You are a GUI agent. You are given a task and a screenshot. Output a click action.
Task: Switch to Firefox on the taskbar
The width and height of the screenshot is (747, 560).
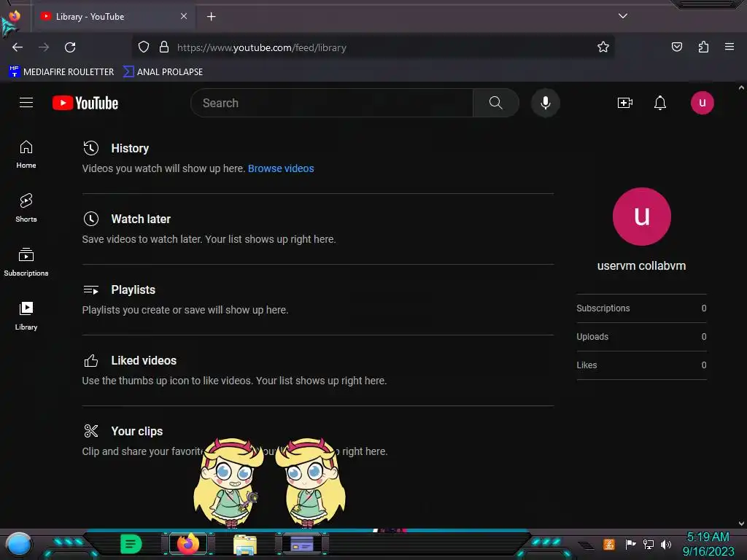coord(188,544)
